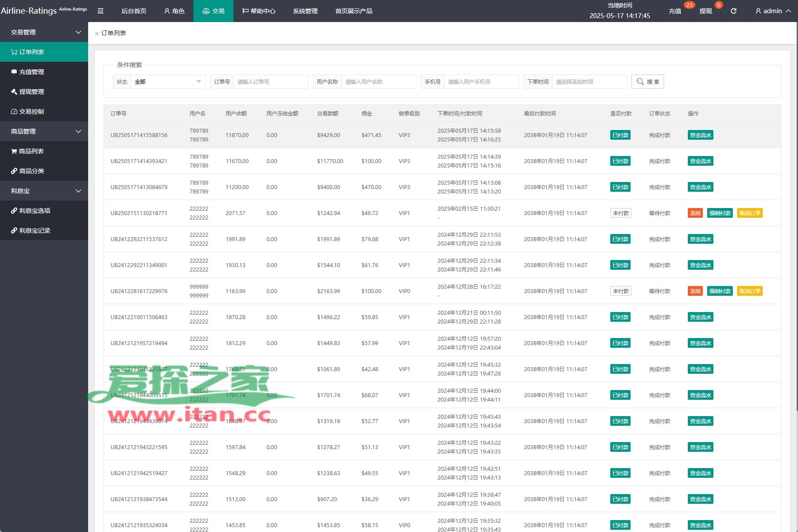Switch to the 帮助中心 top menu

[x=259, y=11]
